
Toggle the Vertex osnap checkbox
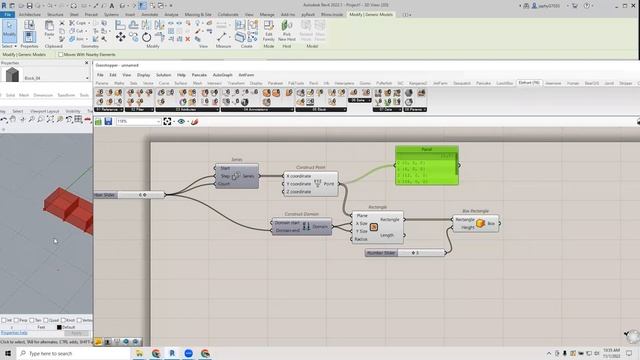pos(80,320)
